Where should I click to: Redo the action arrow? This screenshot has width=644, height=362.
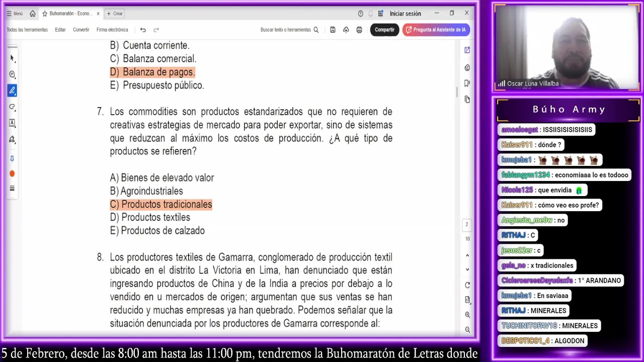click(x=156, y=30)
